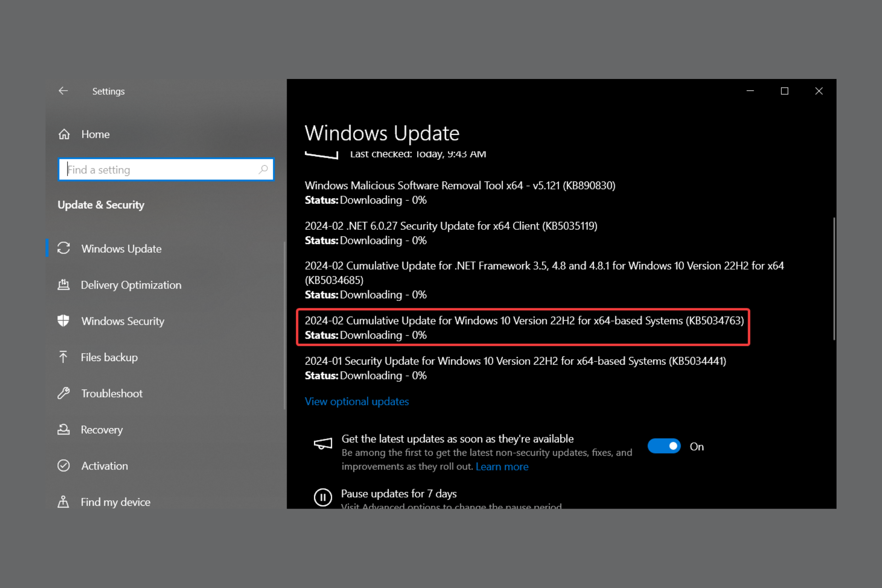The image size is (882, 588).
Task: Select Windows Update in the sidebar
Action: click(121, 249)
